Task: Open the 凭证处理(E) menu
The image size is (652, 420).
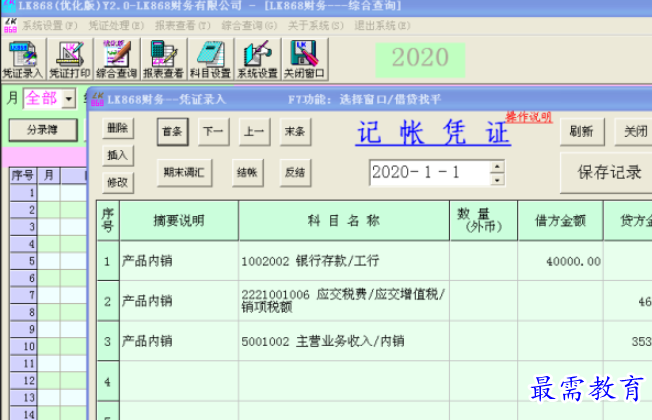Action: [x=116, y=26]
